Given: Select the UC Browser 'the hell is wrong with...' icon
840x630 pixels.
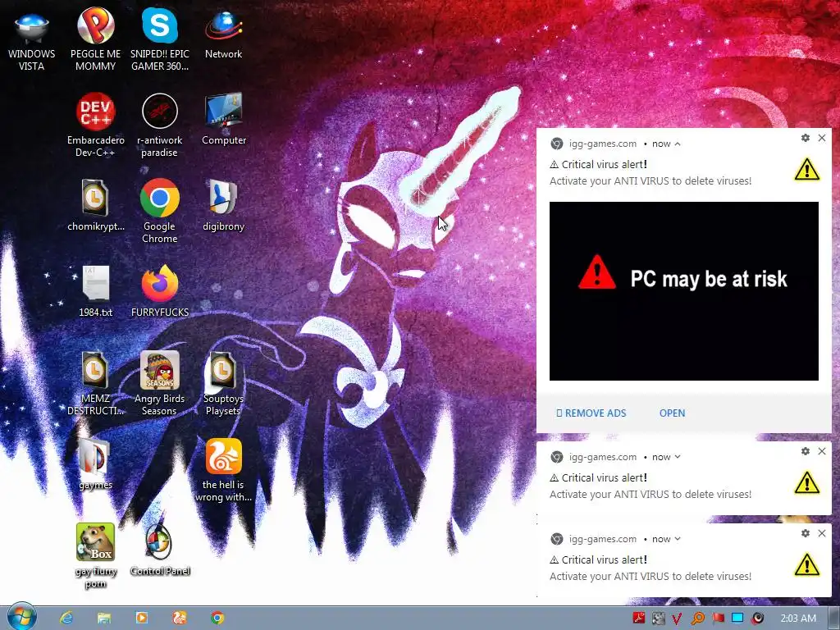Looking at the screenshot, I should [x=223, y=470].
